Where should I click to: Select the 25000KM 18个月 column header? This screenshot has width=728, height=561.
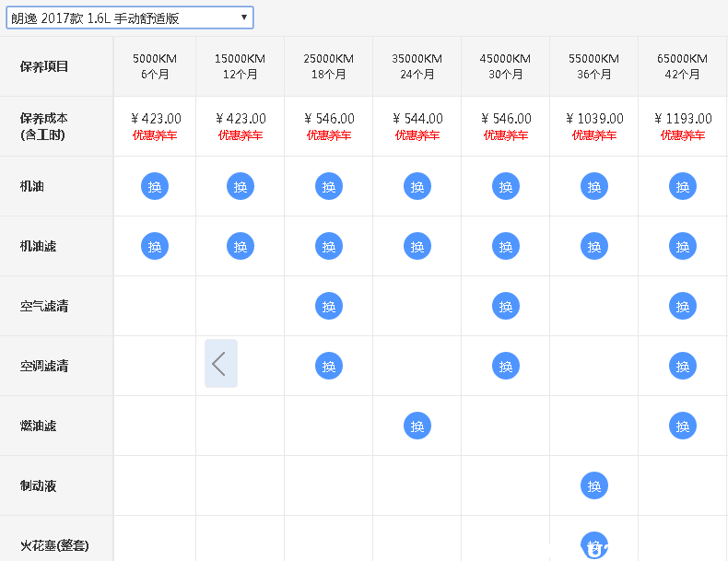329,66
